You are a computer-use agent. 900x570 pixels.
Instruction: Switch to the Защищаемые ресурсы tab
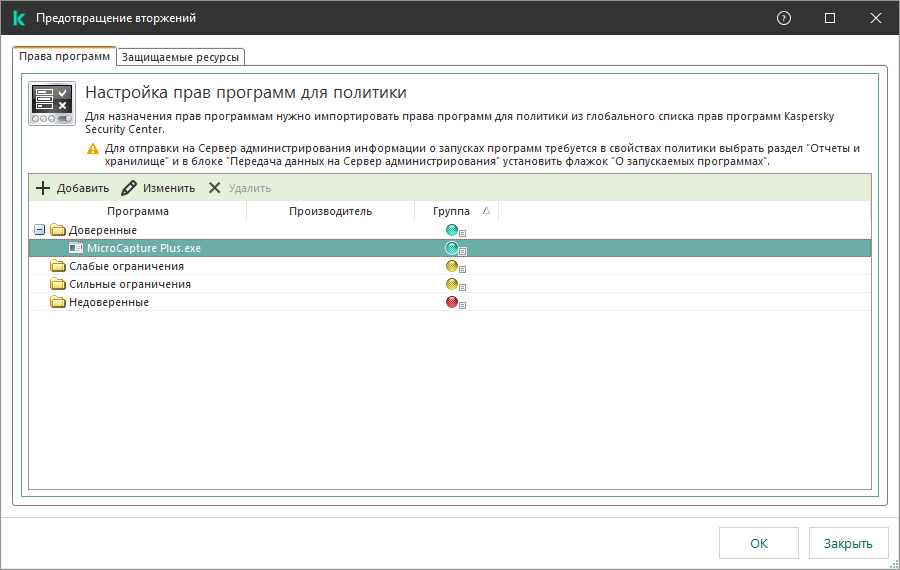pos(180,57)
